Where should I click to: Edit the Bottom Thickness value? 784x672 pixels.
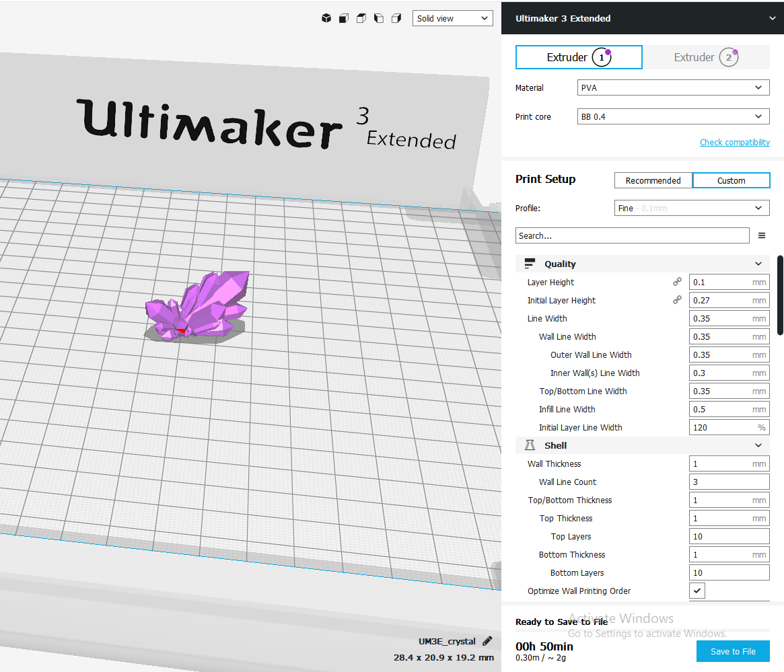(729, 554)
